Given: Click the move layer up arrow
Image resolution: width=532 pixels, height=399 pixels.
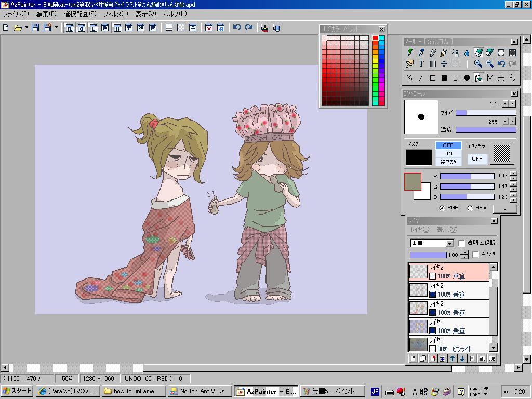Looking at the screenshot, I should [x=453, y=358].
